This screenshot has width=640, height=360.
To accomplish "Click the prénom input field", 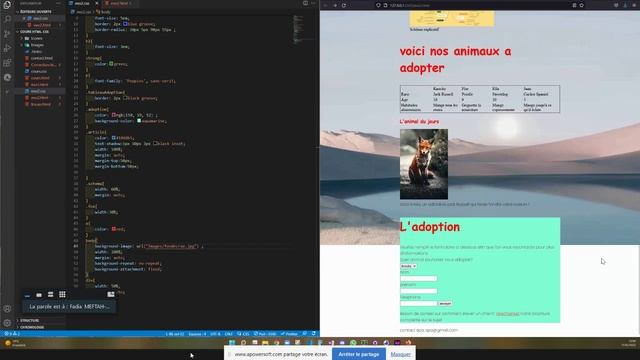I will tap(419, 291).
